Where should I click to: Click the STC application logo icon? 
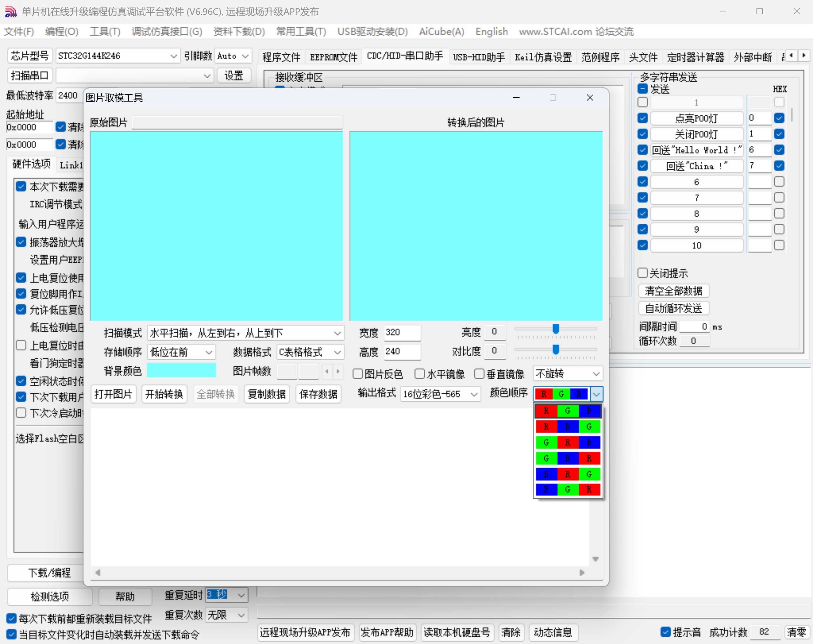coord(10,12)
